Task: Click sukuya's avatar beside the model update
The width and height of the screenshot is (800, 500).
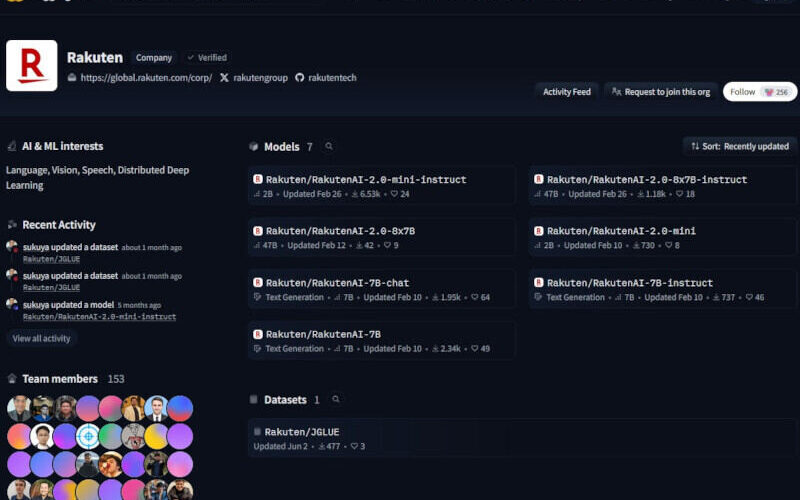Action: tap(12, 305)
